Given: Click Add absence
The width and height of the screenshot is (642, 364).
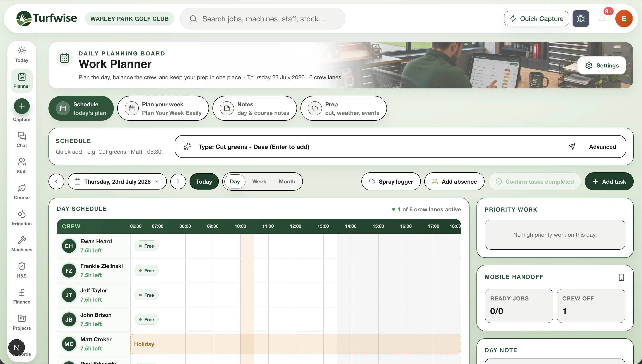Looking at the screenshot, I should click(454, 181).
